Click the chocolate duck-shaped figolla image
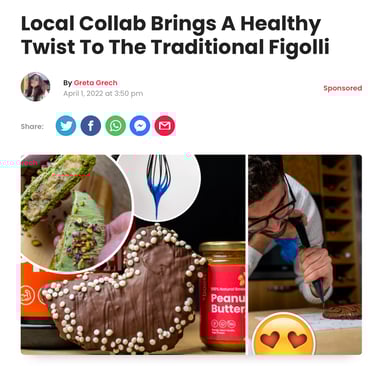The width and height of the screenshot is (375, 366). (x=125, y=288)
